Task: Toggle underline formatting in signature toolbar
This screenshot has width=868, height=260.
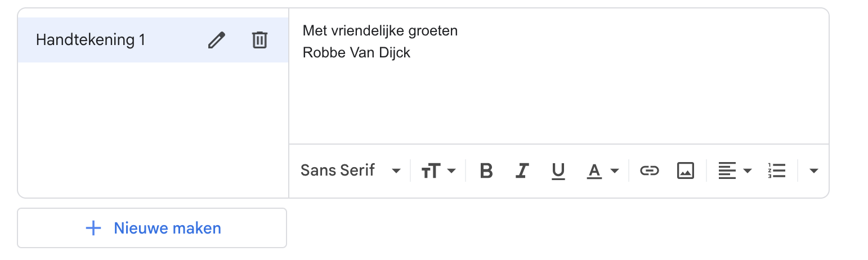Action: (x=558, y=171)
